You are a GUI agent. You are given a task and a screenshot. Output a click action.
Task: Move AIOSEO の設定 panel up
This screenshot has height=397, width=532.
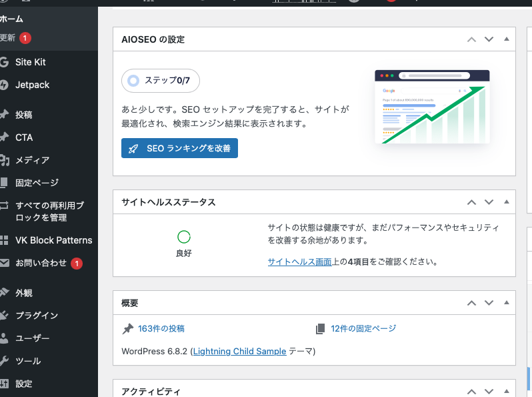(471, 39)
